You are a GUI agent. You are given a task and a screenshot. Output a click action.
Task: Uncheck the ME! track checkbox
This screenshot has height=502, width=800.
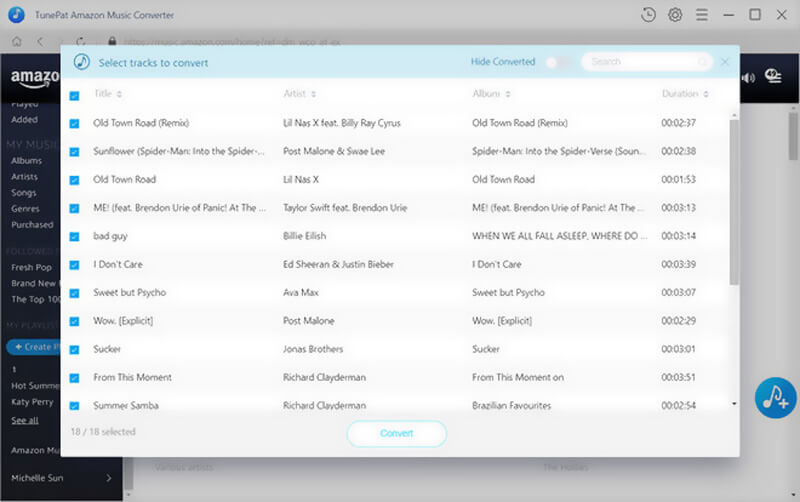click(74, 208)
